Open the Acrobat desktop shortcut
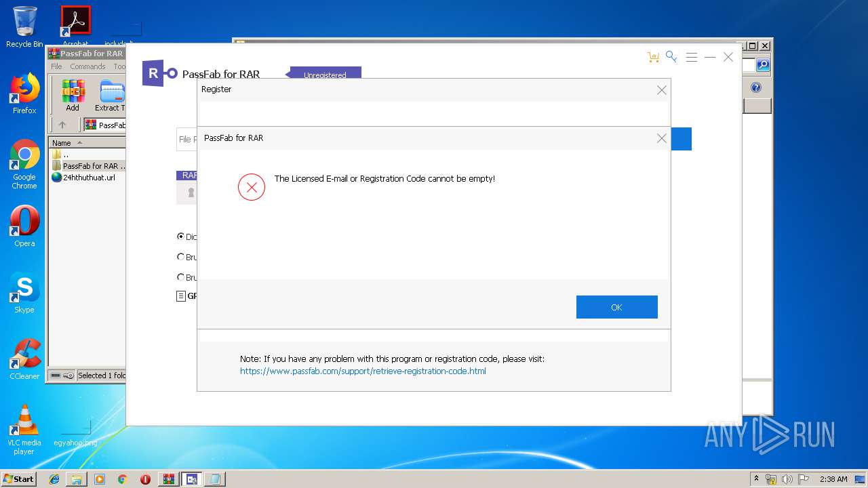The width and height of the screenshot is (868, 488). [75, 26]
